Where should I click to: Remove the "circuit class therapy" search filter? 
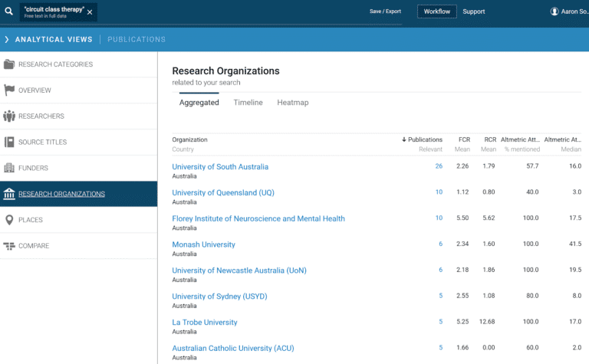(x=90, y=12)
